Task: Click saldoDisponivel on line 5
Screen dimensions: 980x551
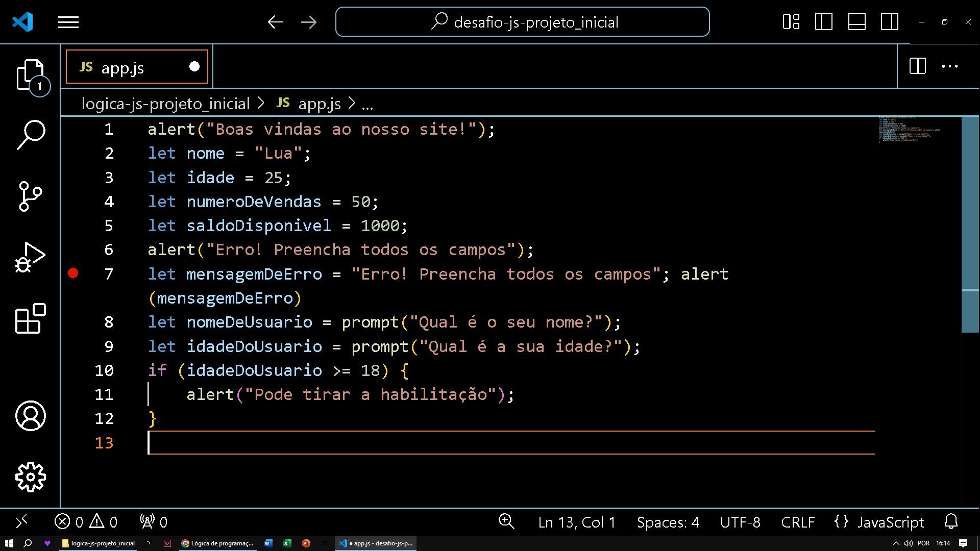Action: pos(259,226)
